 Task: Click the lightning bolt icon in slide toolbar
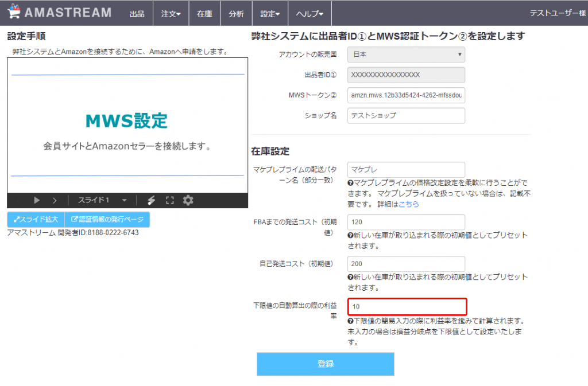point(151,200)
